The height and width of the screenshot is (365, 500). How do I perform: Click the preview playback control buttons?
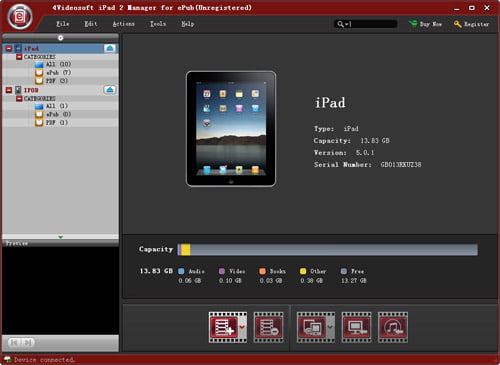[x=21, y=342]
